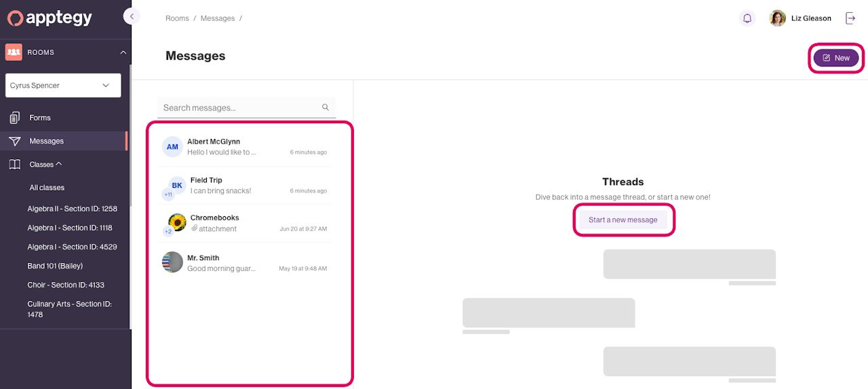Click the Rooms breadcrumb link

[x=177, y=18]
